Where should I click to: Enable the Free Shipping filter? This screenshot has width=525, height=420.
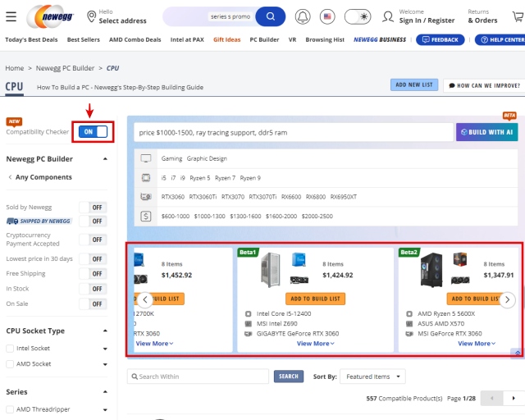pyautogui.click(x=93, y=274)
